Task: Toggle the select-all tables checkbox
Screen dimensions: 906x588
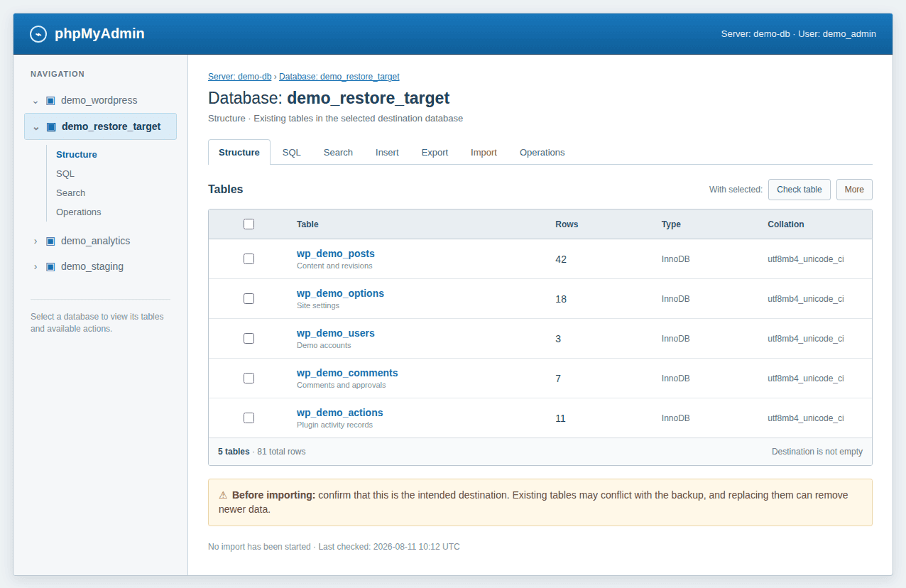Action: (249, 224)
